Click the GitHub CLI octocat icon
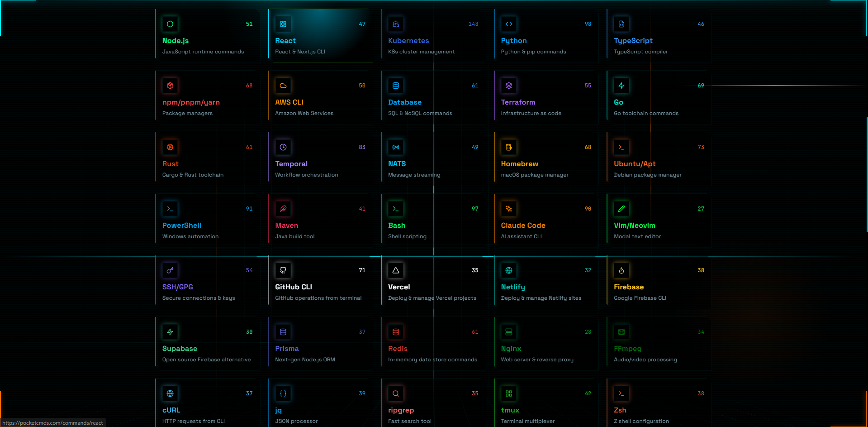The width and height of the screenshot is (868, 427). (x=283, y=270)
